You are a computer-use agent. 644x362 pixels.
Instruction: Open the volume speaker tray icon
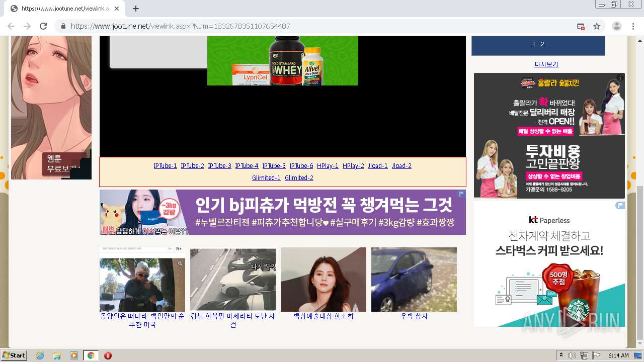572,355
